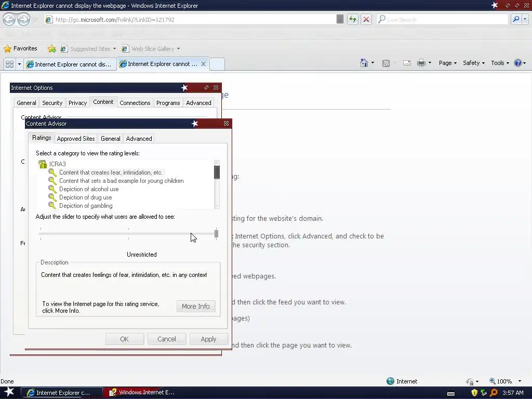This screenshot has height=399, width=532.
Task: Click key icon beside Depiction of alcohol use
Action: [x=52, y=189]
